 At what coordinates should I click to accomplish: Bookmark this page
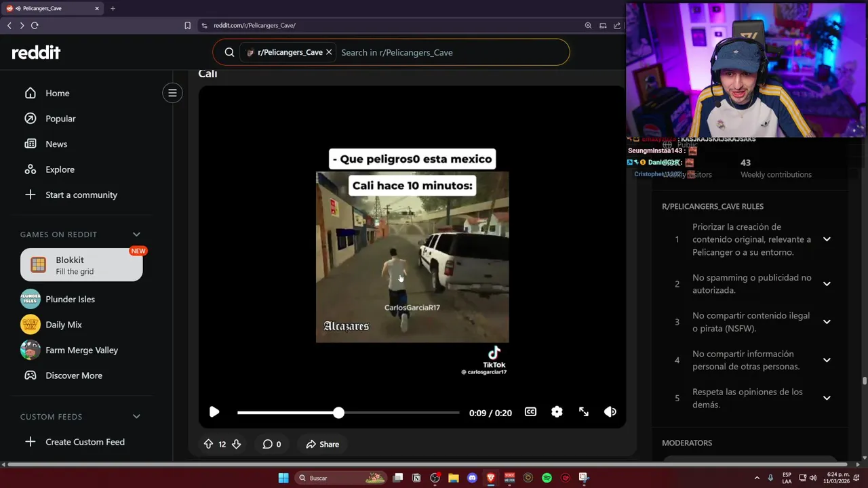[188, 25]
